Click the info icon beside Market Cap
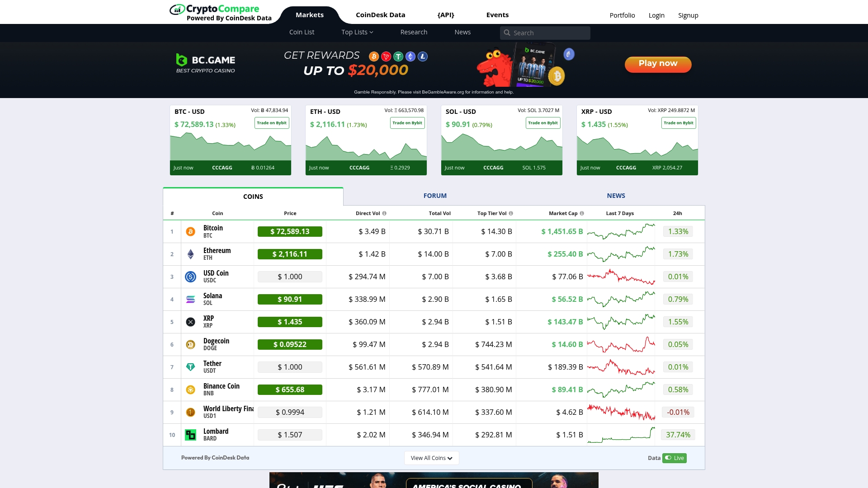 point(581,213)
